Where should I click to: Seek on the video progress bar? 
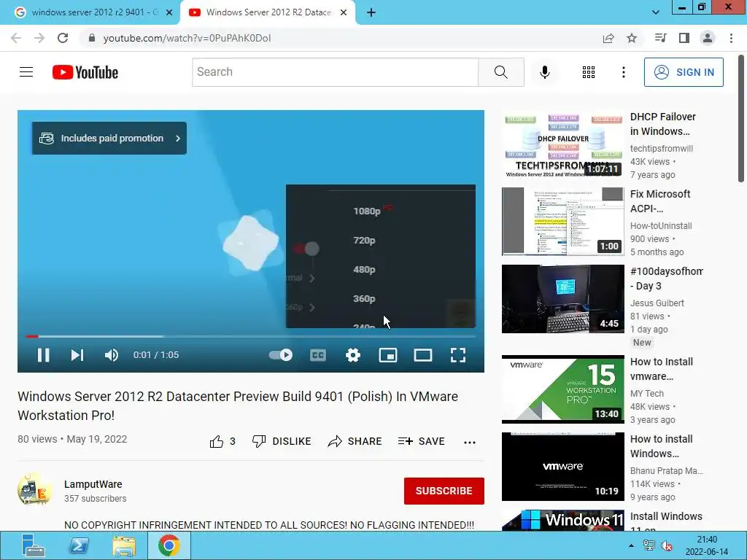click(x=251, y=336)
